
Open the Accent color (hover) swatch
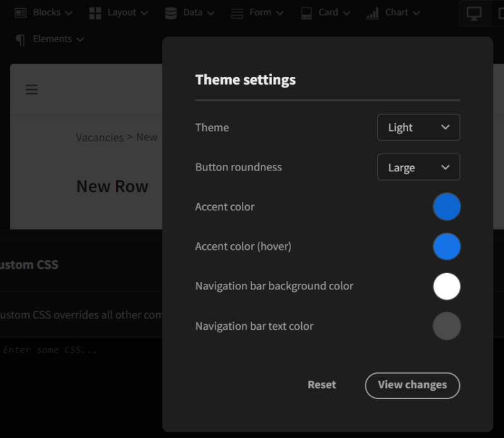click(447, 247)
